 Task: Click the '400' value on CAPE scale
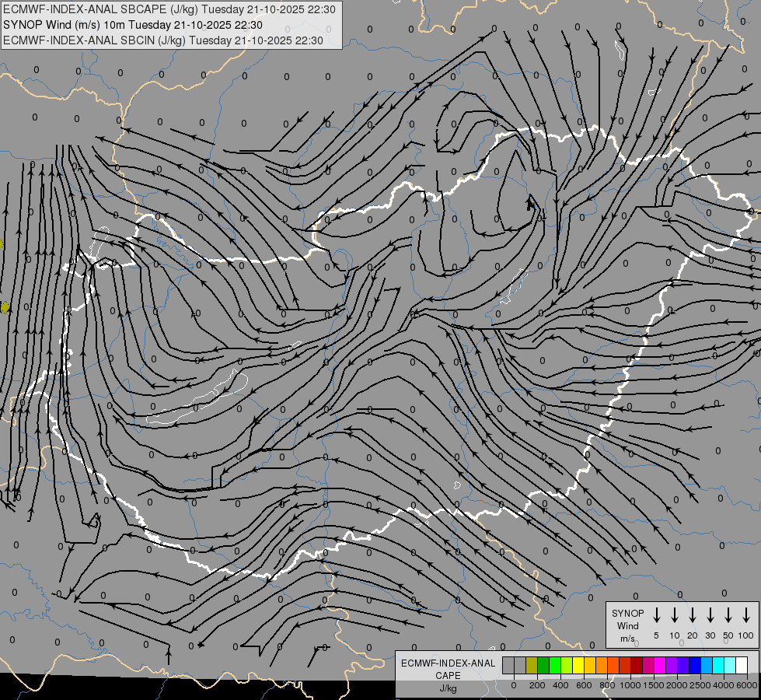tap(560, 685)
